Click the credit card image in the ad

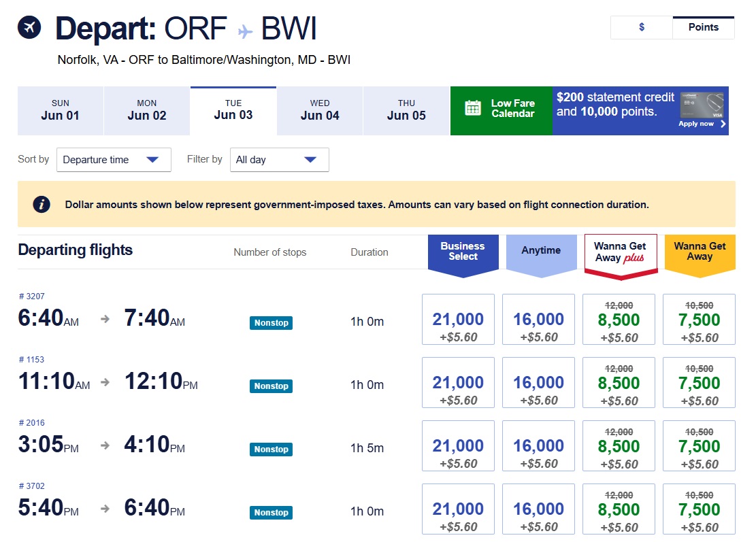tap(702, 105)
